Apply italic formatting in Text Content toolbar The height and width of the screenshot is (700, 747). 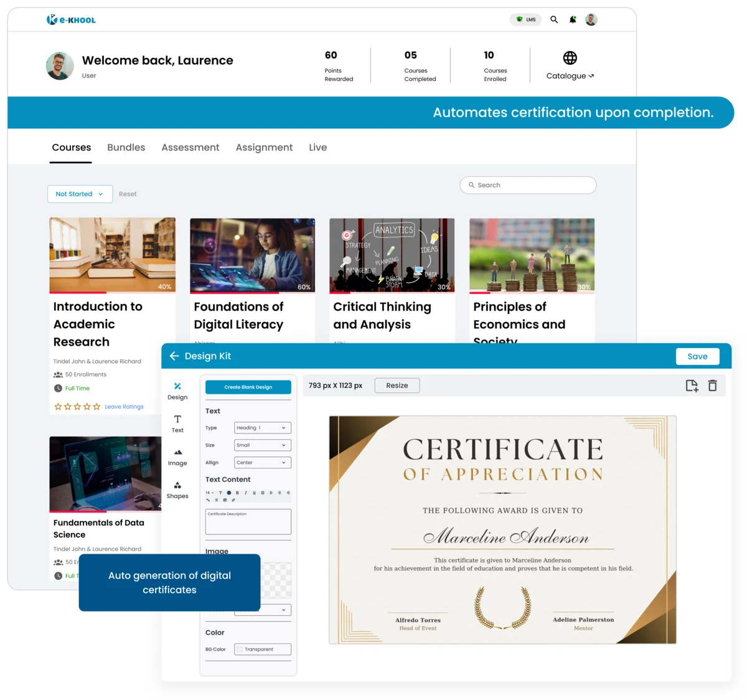[245, 493]
